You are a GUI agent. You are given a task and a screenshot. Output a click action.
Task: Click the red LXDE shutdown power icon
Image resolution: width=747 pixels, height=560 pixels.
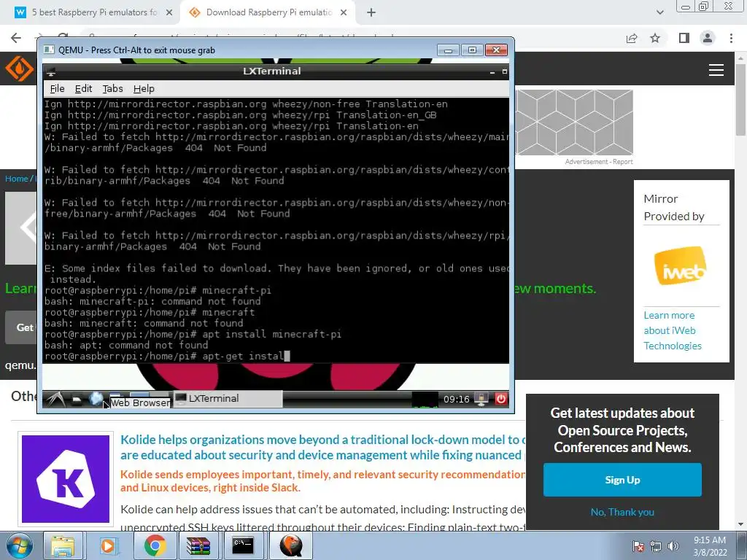coord(500,399)
